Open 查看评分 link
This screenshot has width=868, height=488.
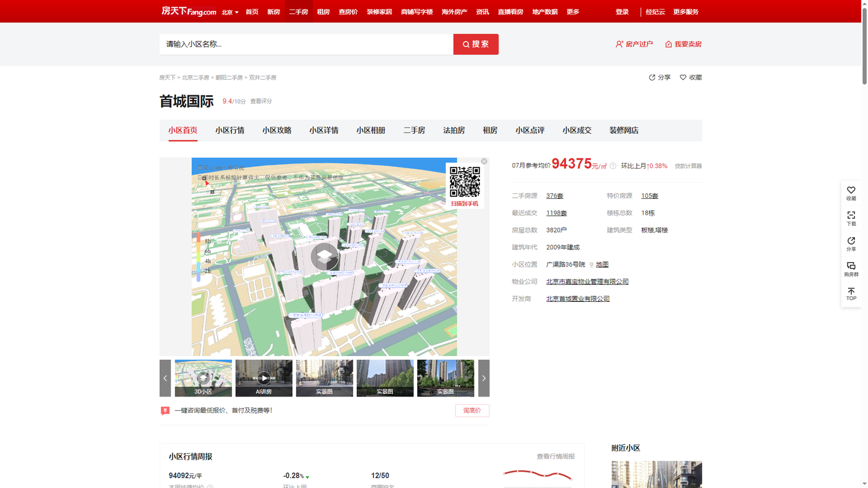(261, 101)
